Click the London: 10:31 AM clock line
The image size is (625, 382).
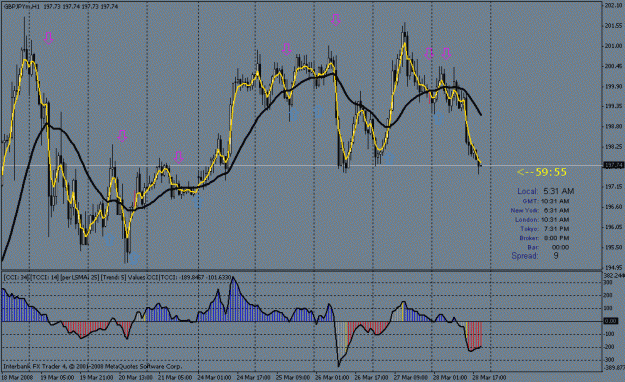point(542,220)
